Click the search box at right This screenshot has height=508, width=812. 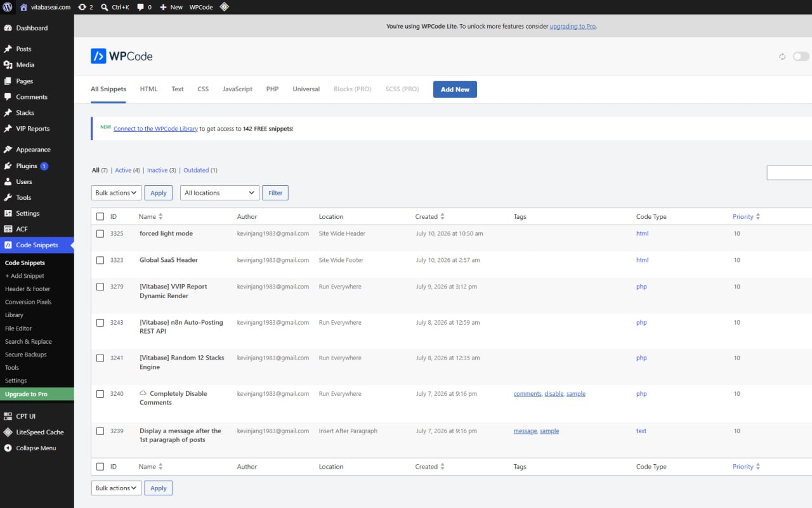click(789, 173)
